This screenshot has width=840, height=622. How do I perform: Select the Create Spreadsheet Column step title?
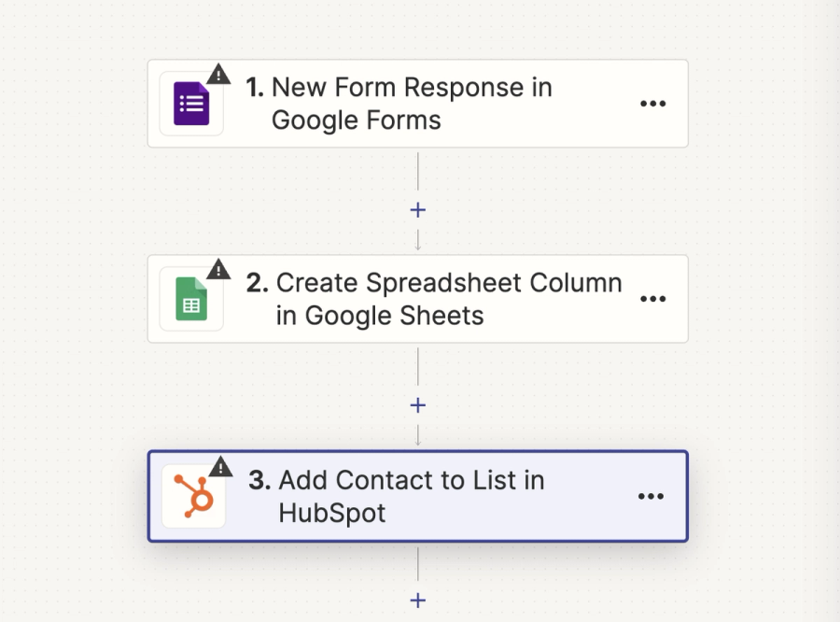[x=449, y=299]
